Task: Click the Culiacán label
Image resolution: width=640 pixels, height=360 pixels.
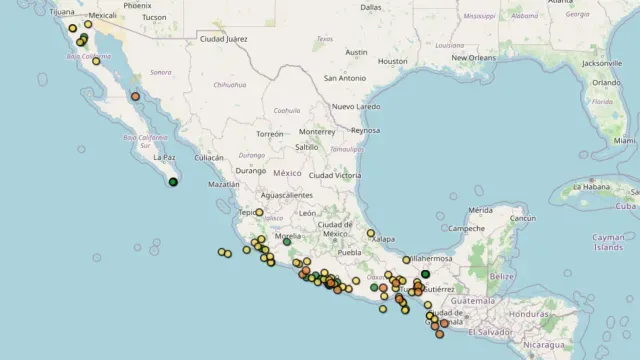Action: click(x=209, y=158)
